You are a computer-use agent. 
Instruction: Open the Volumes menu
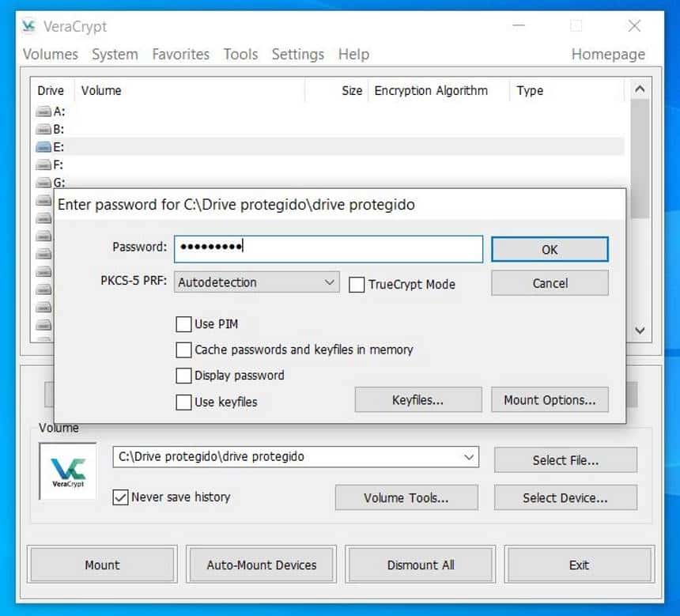[51, 55]
